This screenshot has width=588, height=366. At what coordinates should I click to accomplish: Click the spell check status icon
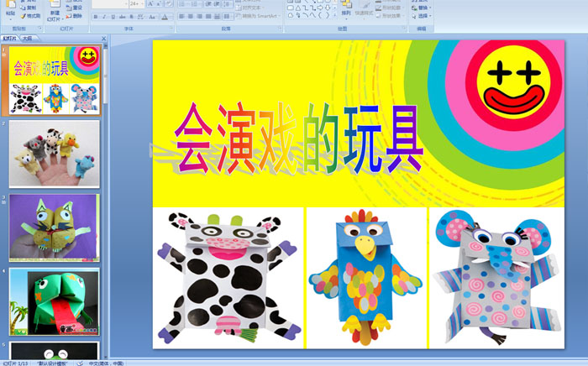click(x=80, y=363)
